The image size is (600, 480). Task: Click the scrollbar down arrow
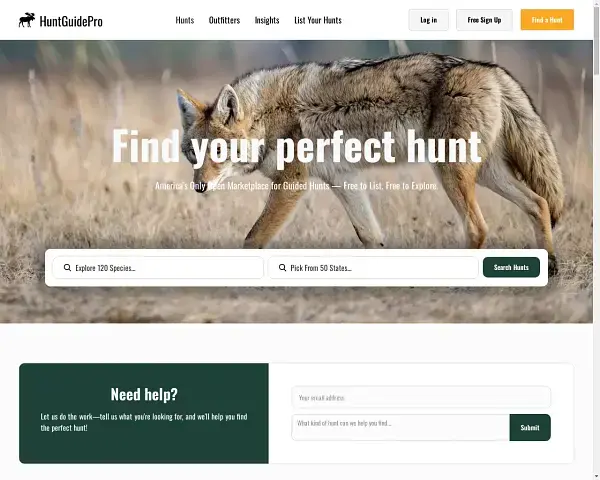[597, 477]
